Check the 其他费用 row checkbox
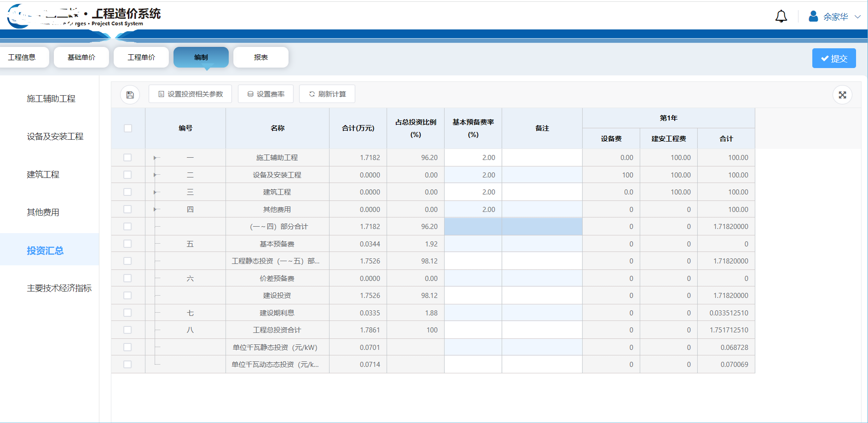 (128, 209)
